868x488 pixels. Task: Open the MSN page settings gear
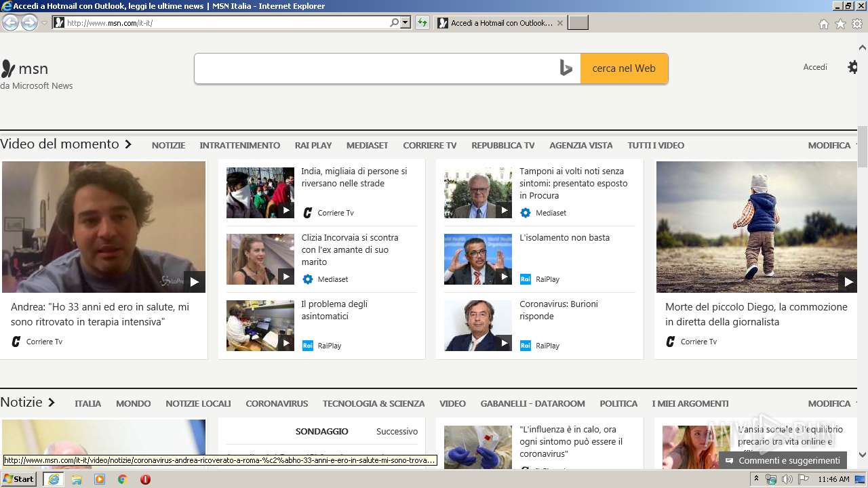tap(853, 67)
